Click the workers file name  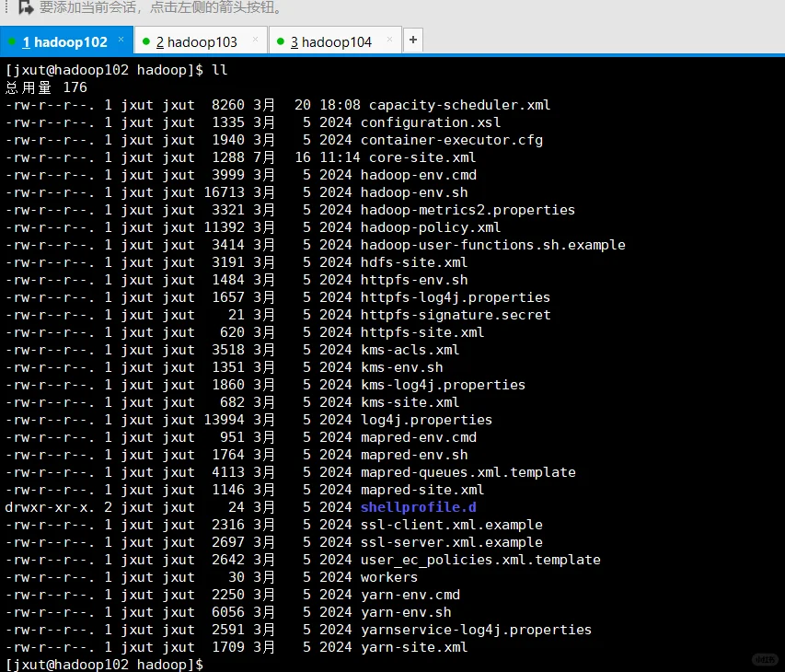tap(389, 577)
